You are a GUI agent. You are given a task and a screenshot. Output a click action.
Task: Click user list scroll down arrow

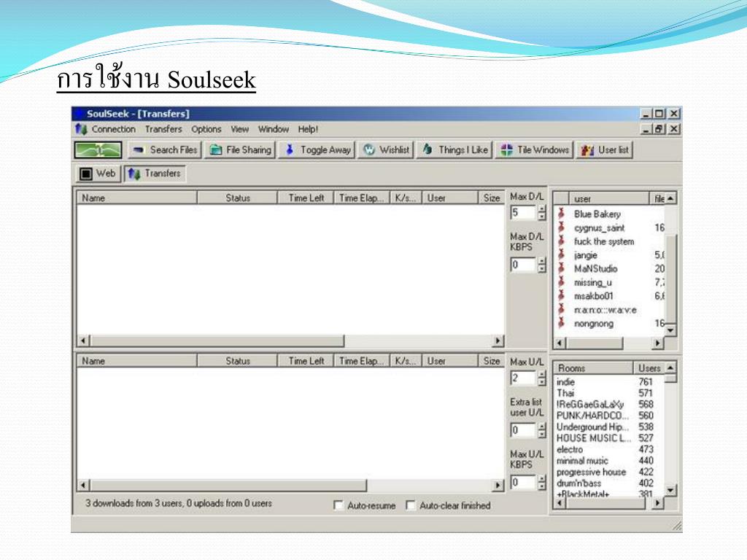pyautogui.click(x=670, y=330)
